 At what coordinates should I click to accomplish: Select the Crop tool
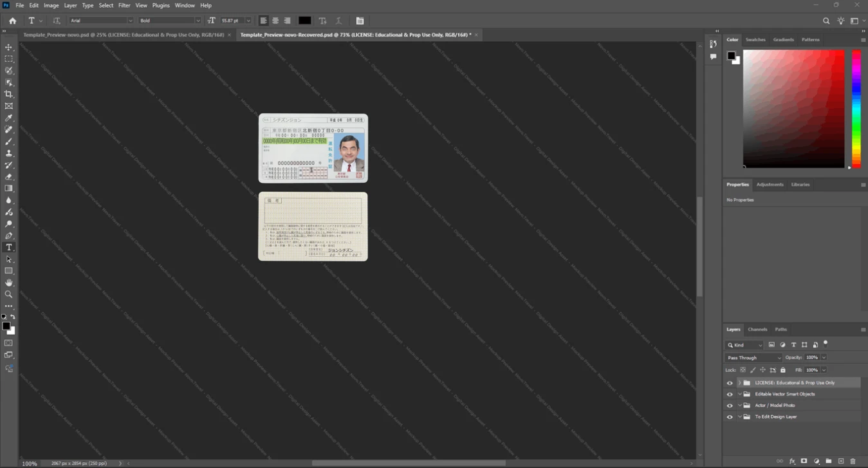(x=9, y=94)
